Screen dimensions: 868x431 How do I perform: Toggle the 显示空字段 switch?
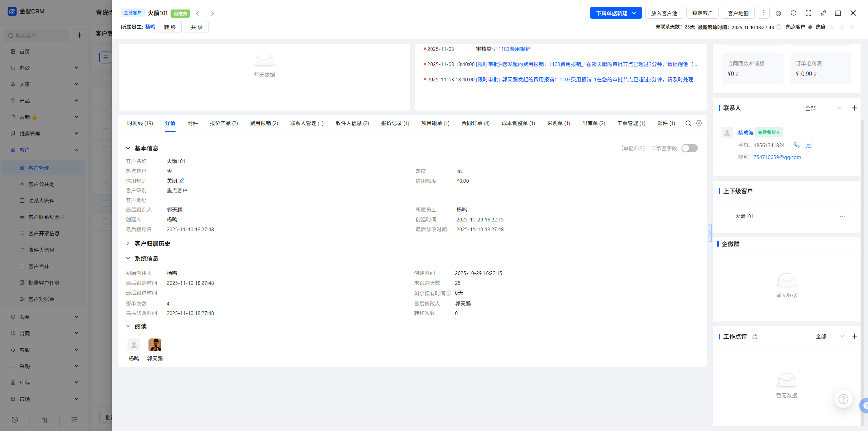pyautogui.click(x=689, y=148)
